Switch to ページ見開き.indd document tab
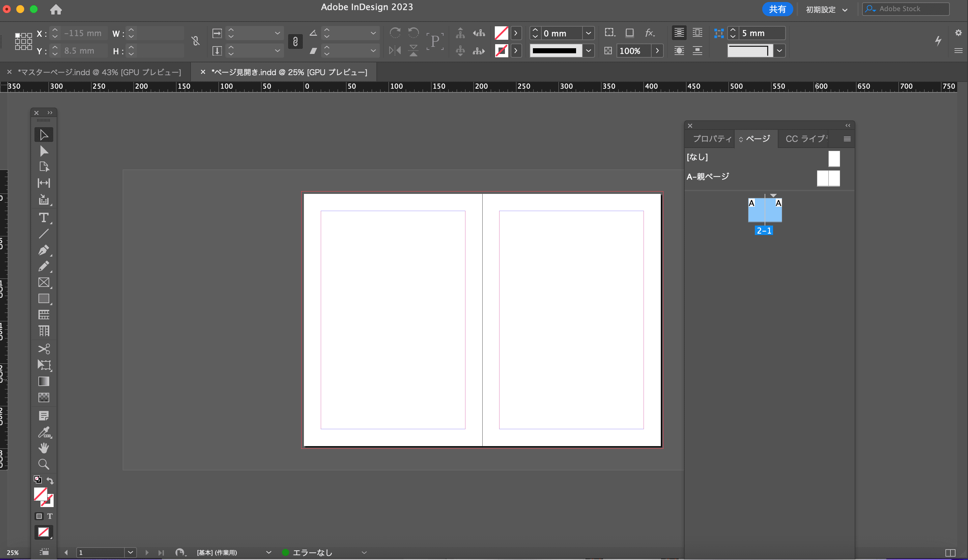This screenshot has height=560, width=968. [289, 72]
